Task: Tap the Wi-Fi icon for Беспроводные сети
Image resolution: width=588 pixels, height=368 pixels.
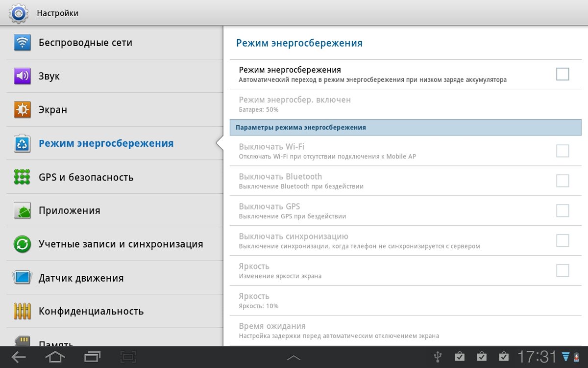Action: coord(22,43)
